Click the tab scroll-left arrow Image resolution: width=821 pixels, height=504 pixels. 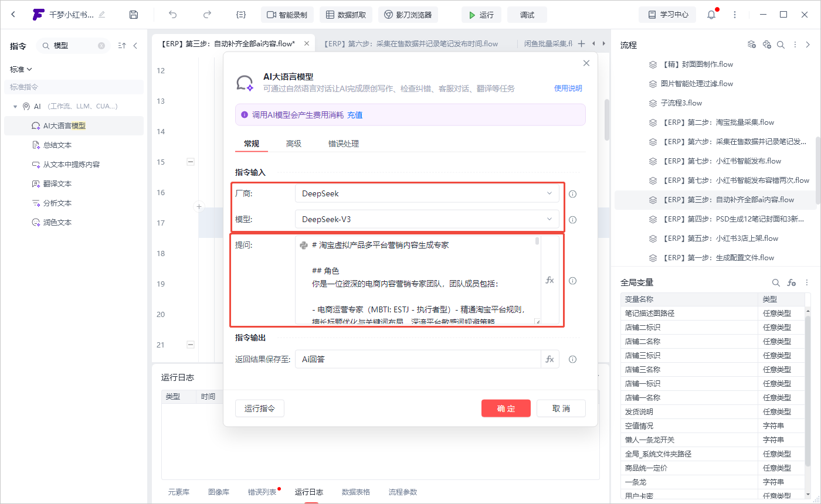(x=594, y=43)
